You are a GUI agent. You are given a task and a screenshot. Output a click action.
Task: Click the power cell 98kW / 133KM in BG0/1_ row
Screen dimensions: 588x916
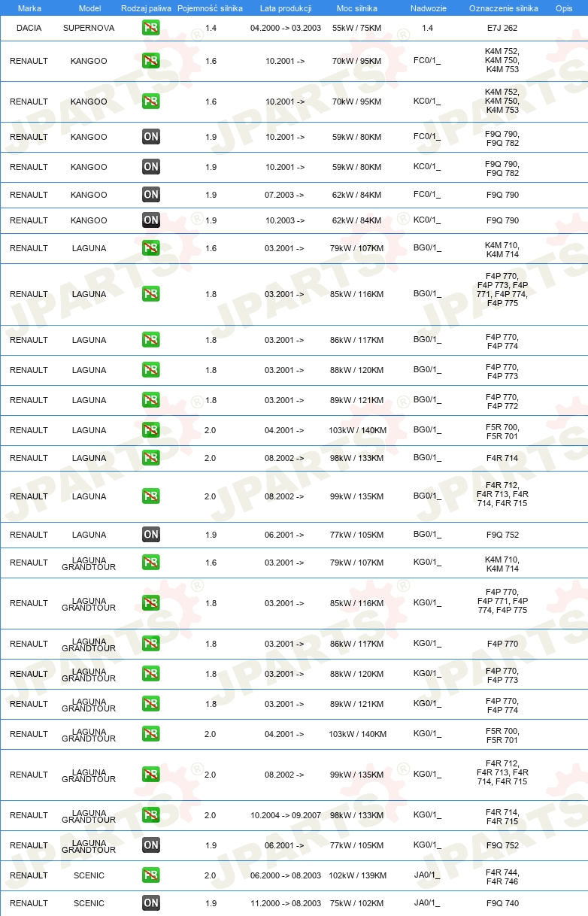[x=356, y=458]
